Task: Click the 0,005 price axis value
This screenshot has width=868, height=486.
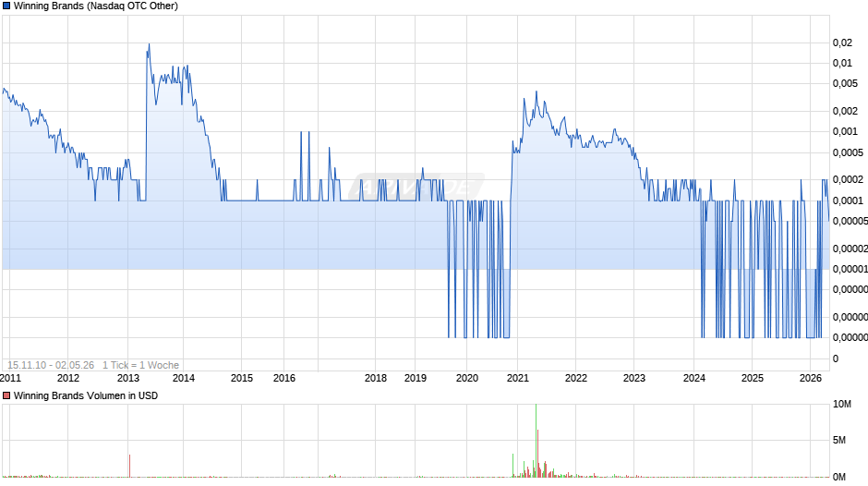Action: coord(845,84)
